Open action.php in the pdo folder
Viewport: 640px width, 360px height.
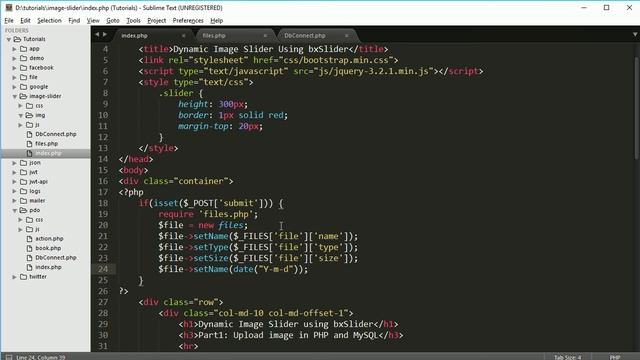pos(49,238)
